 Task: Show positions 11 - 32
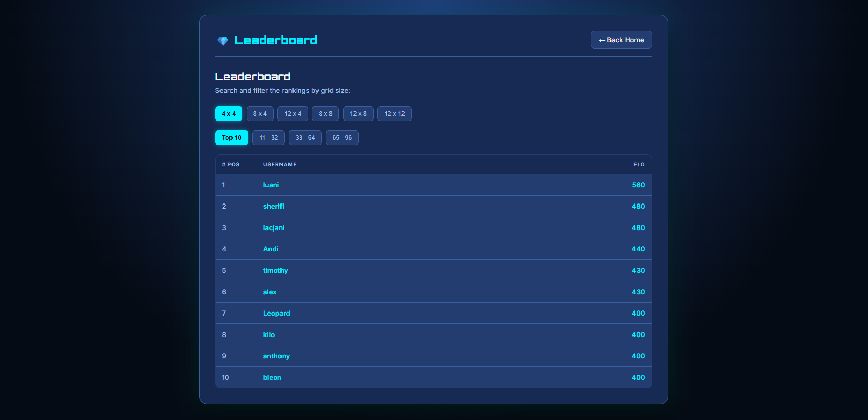click(268, 138)
